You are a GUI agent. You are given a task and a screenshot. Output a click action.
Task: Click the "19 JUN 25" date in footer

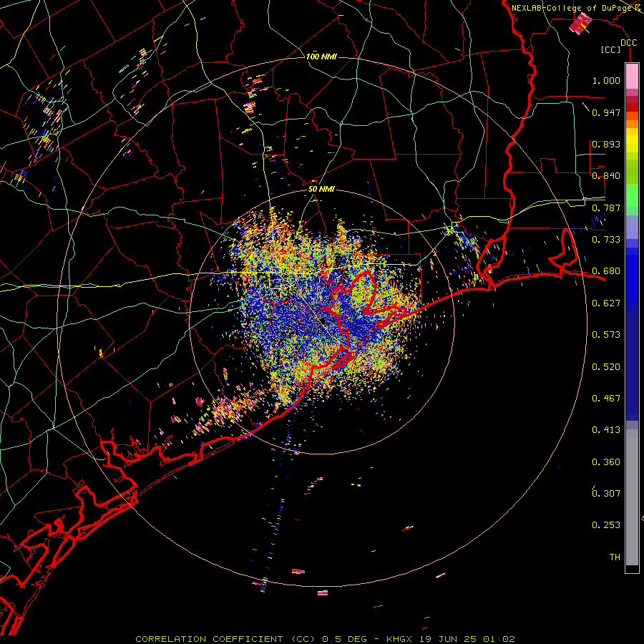(x=448, y=639)
